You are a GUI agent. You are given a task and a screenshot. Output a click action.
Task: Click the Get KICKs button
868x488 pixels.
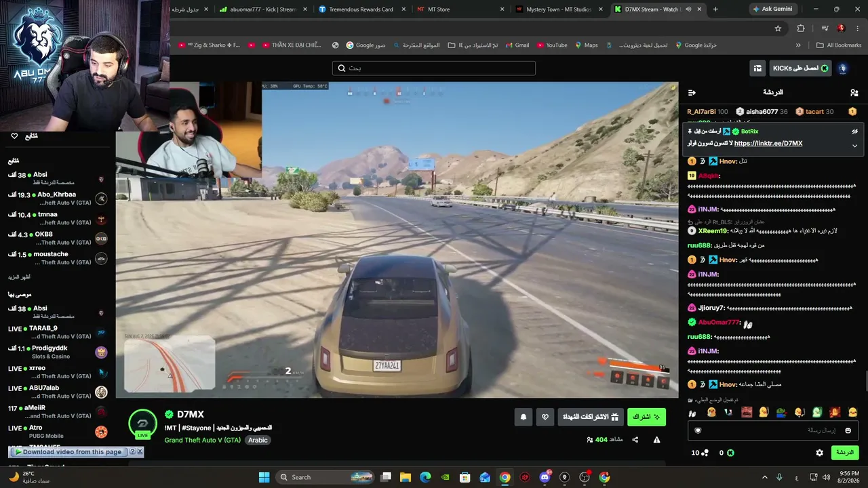pos(801,68)
